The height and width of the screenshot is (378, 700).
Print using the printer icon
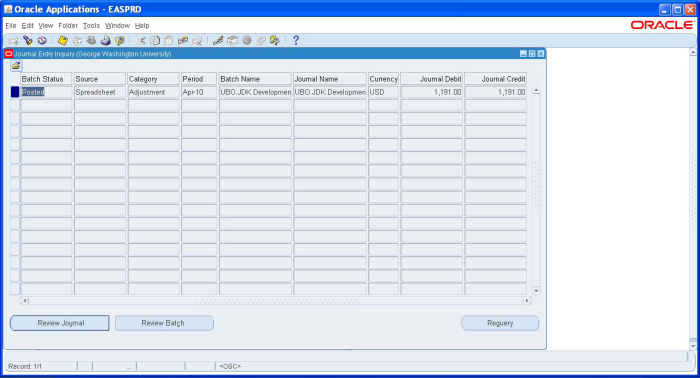point(105,41)
